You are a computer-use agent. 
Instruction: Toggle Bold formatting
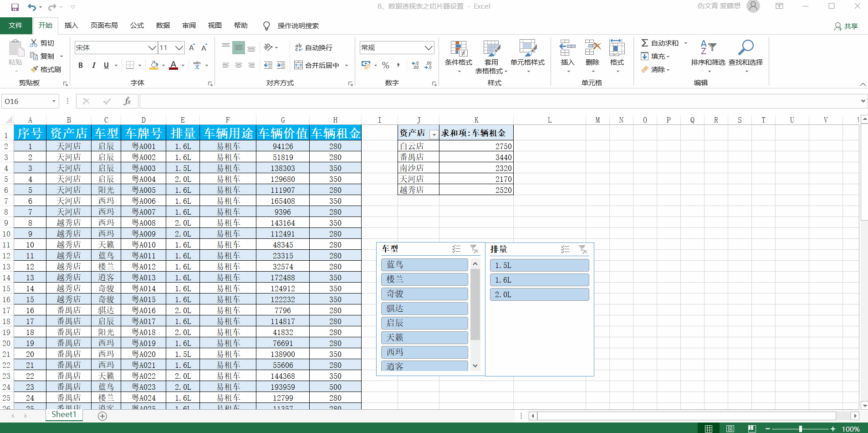click(x=81, y=65)
